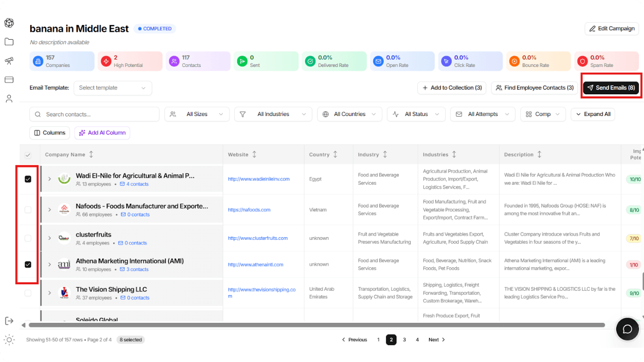Open the billing card icon in sidebar
This screenshot has height=362, width=644.
coord(9,80)
